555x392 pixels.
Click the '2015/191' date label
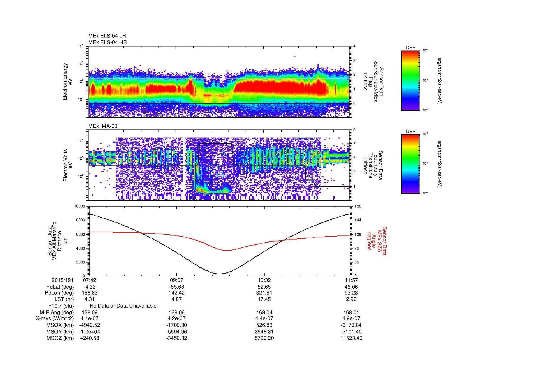[x=63, y=280]
